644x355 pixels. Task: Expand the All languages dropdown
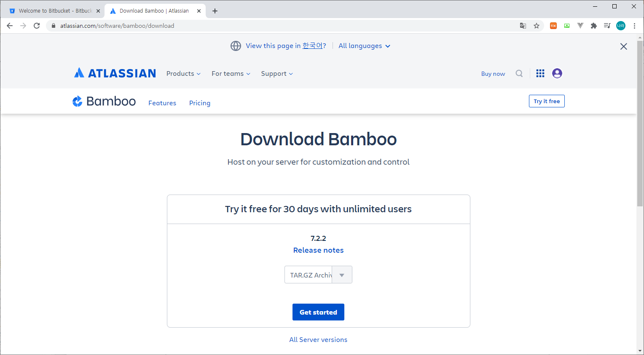pyautogui.click(x=363, y=45)
